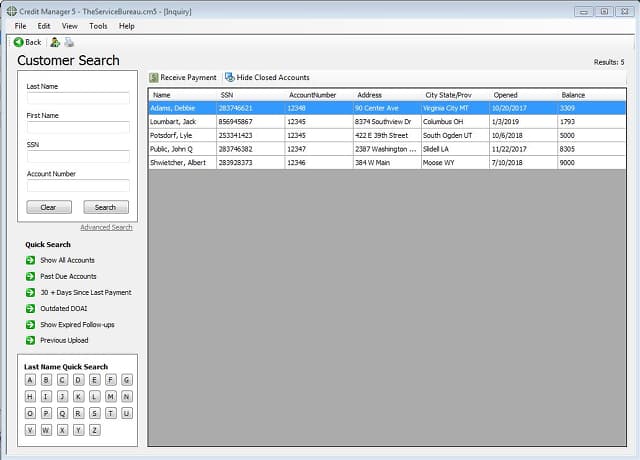
Task: Select letter Z in Last Name Quick Search
Action: coord(94,430)
